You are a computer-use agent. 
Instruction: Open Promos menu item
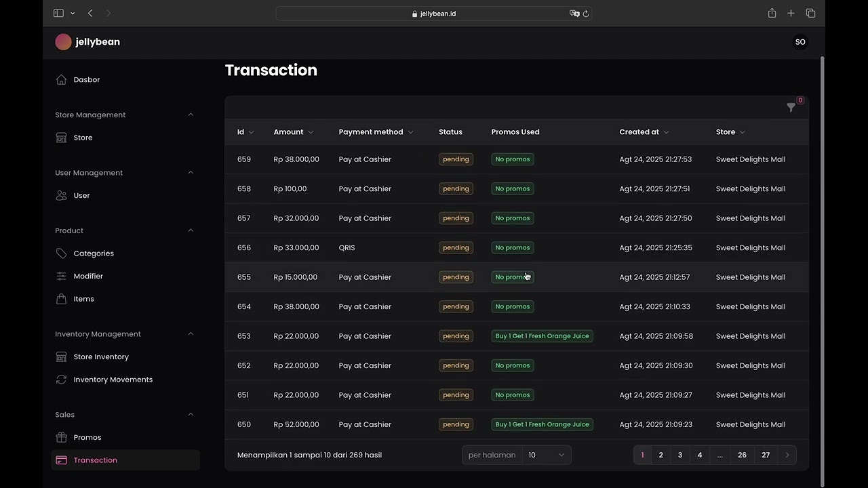tap(125, 437)
